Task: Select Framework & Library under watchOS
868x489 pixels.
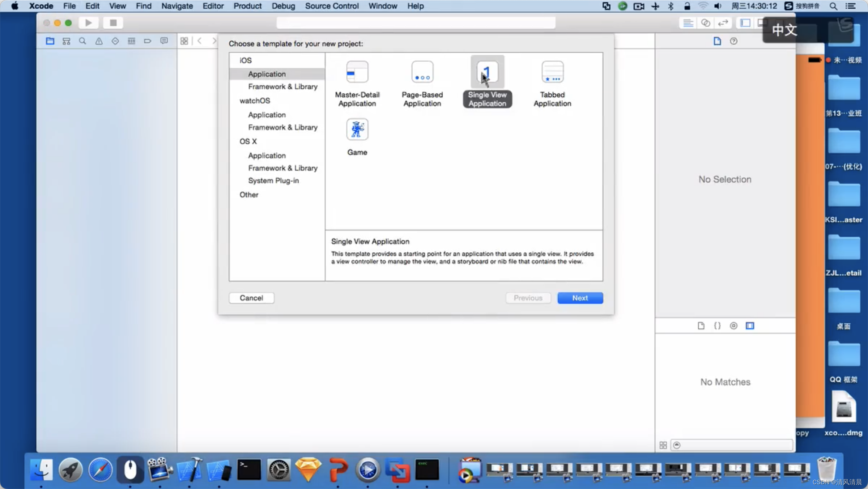Action: coord(282,127)
